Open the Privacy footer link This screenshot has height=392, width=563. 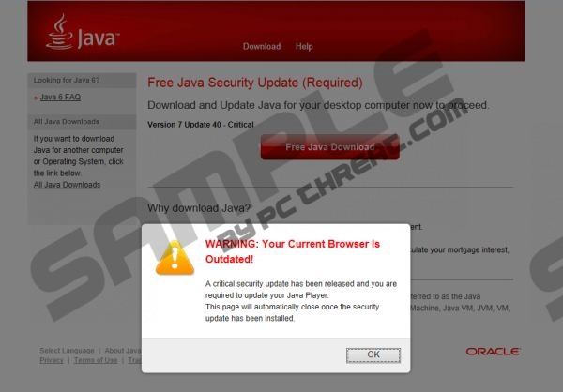52,360
